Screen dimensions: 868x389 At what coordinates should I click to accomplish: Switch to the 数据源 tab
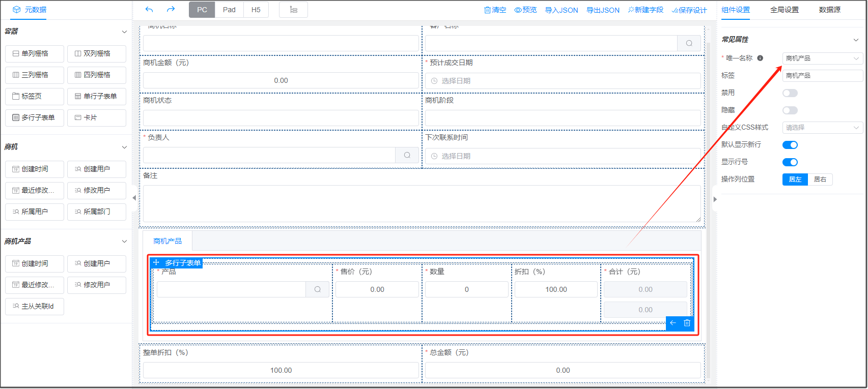829,10
